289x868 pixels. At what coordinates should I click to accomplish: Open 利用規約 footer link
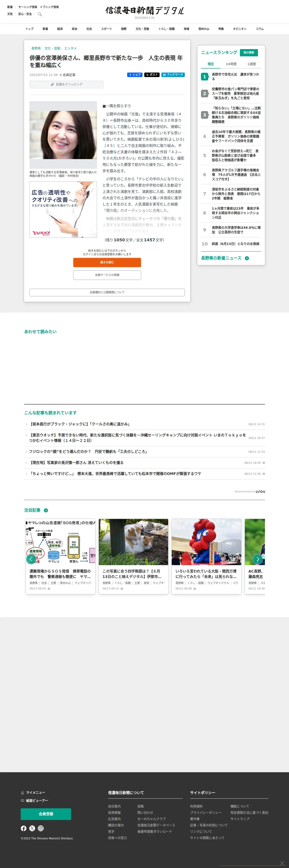click(x=196, y=806)
